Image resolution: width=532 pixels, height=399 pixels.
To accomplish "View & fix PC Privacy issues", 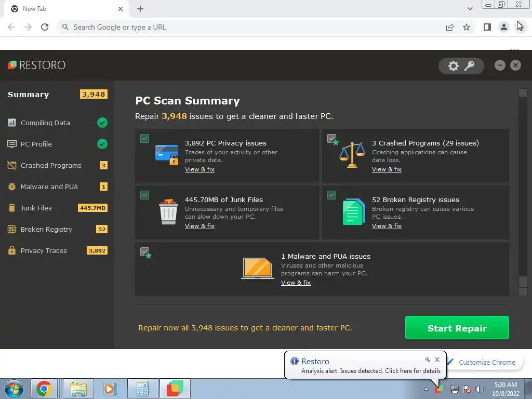I will pyautogui.click(x=199, y=169).
